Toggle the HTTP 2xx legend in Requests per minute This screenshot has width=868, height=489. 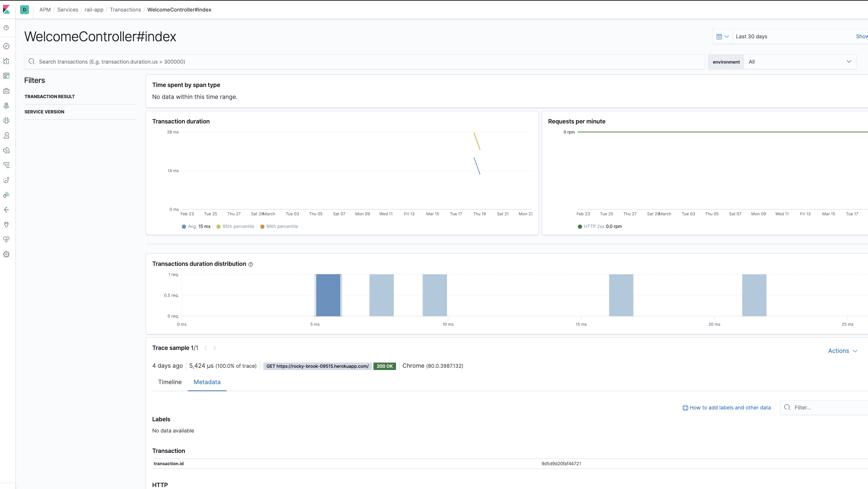click(599, 226)
